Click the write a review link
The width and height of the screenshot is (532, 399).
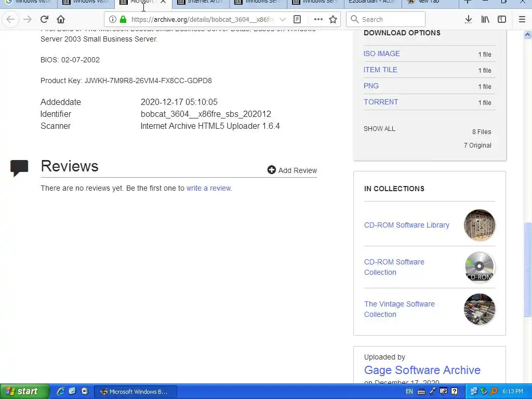pyautogui.click(x=209, y=188)
